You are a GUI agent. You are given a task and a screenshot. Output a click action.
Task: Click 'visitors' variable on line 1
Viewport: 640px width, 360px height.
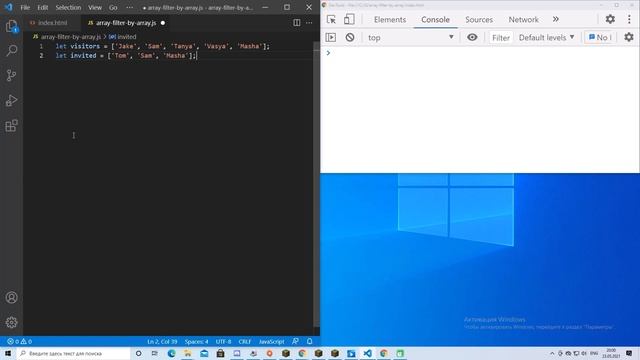tap(85, 47)
